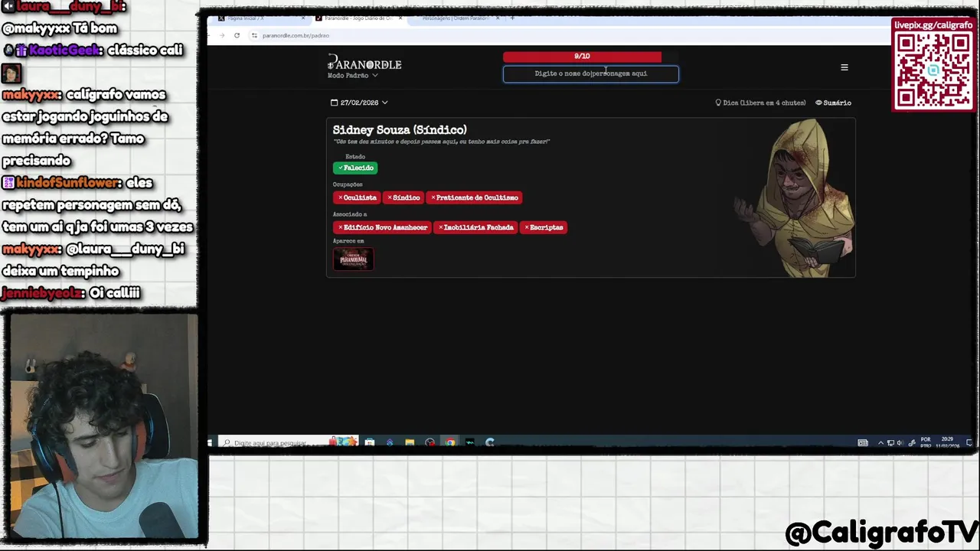This screenshot has height=551, width=980.
Task: Focus the character name guess field
Action: pos(590,73)
